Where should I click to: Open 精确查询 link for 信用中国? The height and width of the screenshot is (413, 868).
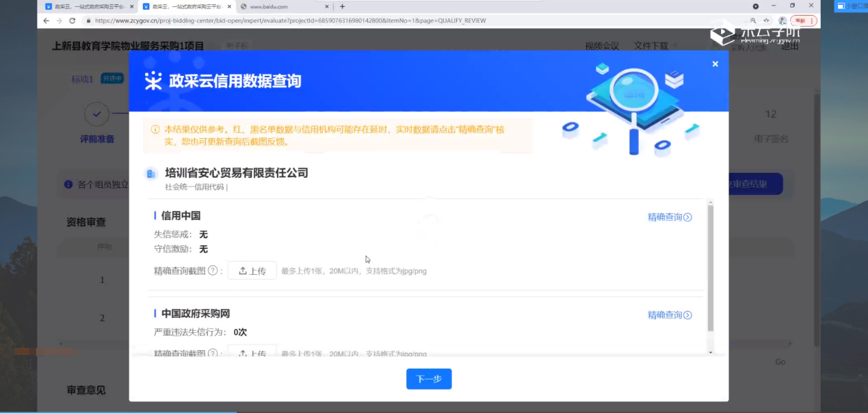point(670,217)
